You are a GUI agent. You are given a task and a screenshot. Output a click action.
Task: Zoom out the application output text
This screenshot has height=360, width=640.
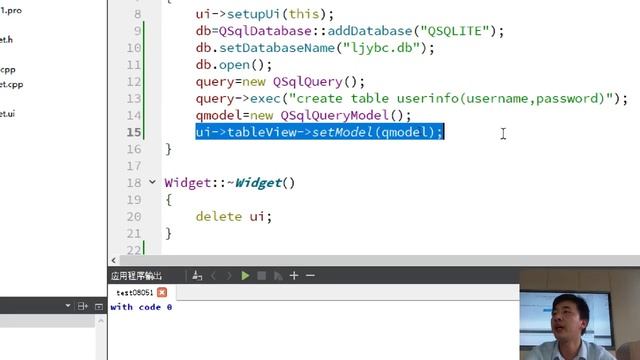[x=310, y=276]
